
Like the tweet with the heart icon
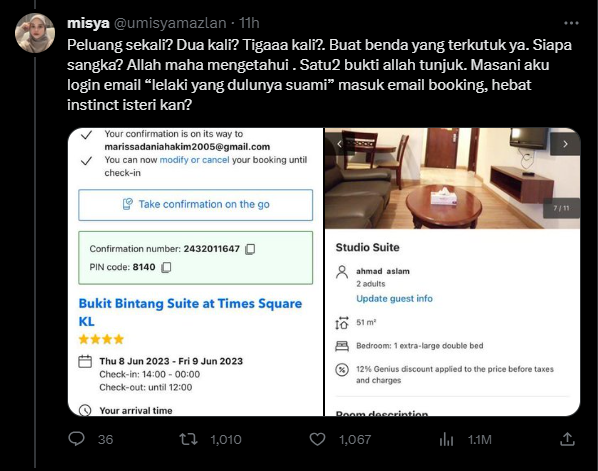tap(317, 439)
